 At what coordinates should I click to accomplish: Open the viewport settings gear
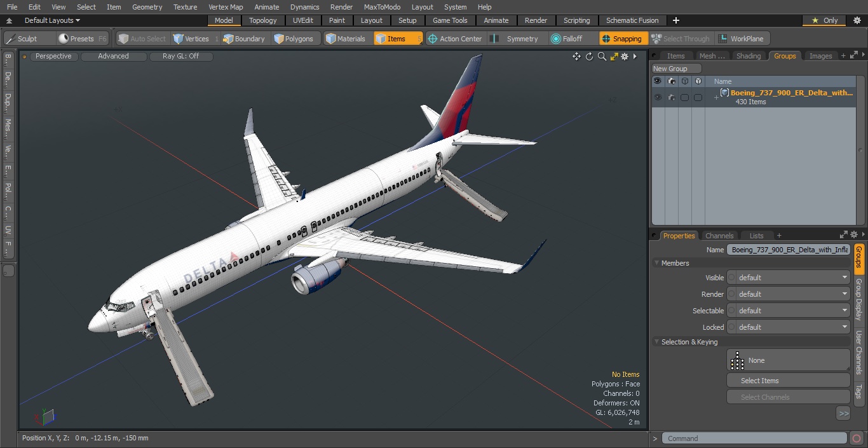625,57
